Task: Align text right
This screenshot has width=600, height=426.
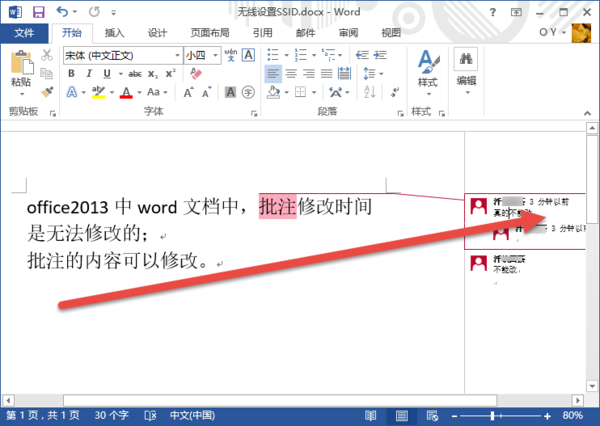Action: [309, 73]
